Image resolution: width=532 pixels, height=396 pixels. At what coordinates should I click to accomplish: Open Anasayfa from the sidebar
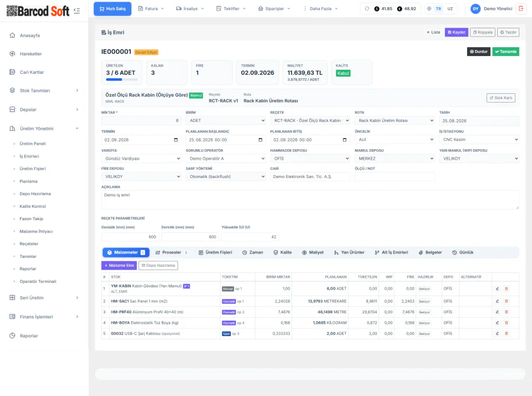tap(29, 35)
